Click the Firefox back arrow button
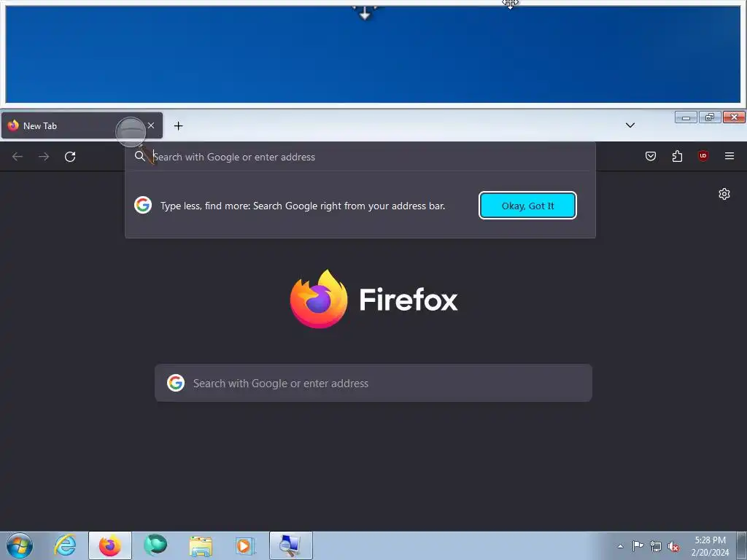The image size is (747, 560). (18, 157)
